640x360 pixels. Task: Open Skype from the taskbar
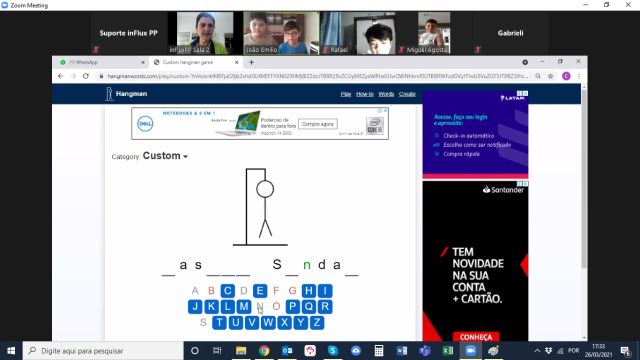(x=333, y=351)
